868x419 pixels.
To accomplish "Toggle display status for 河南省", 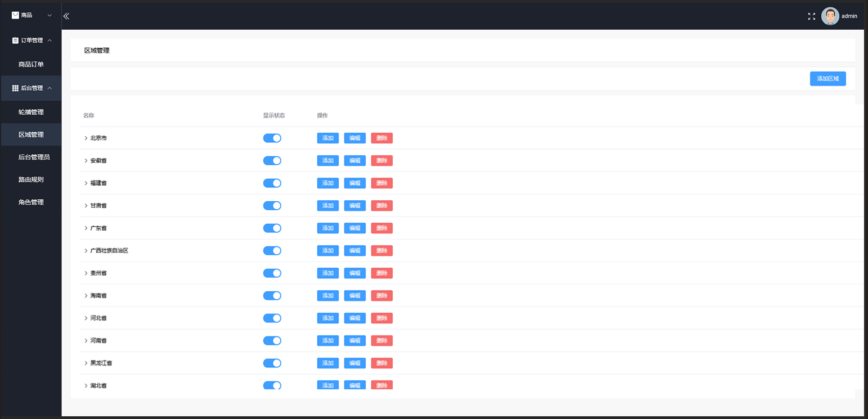I will point(272,340).
